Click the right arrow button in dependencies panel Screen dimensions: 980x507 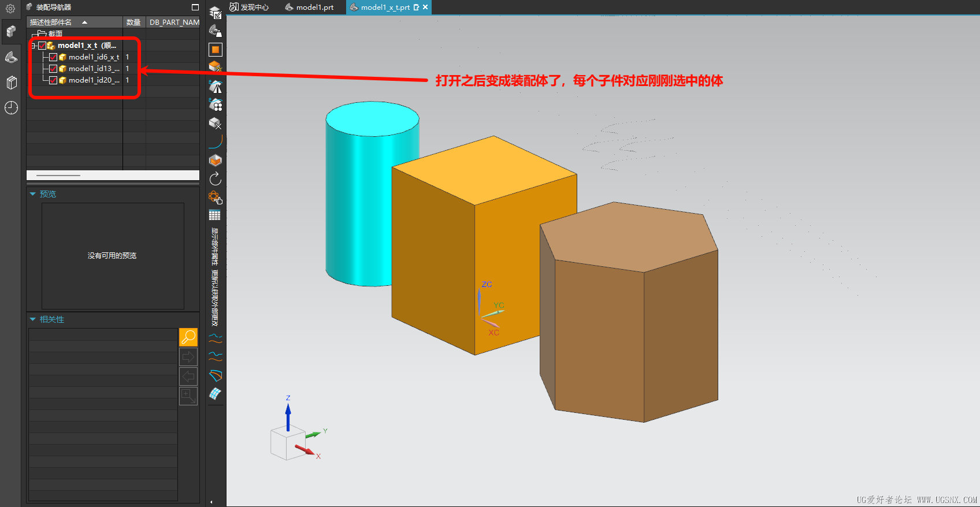click(188, 357)
